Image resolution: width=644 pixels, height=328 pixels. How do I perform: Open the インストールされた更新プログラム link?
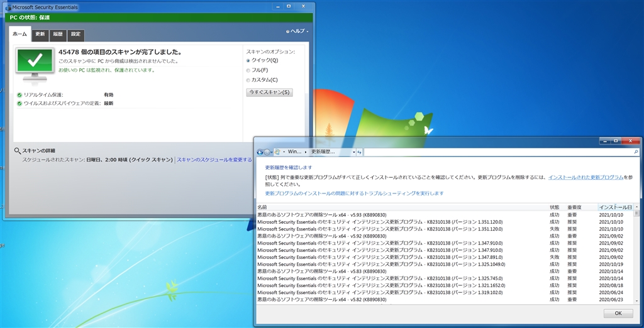point(586,177)
